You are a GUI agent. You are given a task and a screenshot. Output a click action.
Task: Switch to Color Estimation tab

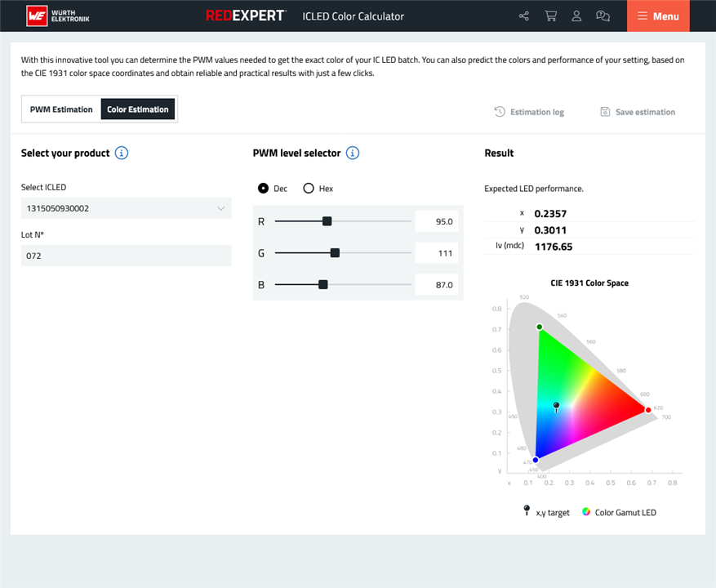pos(137,109)
